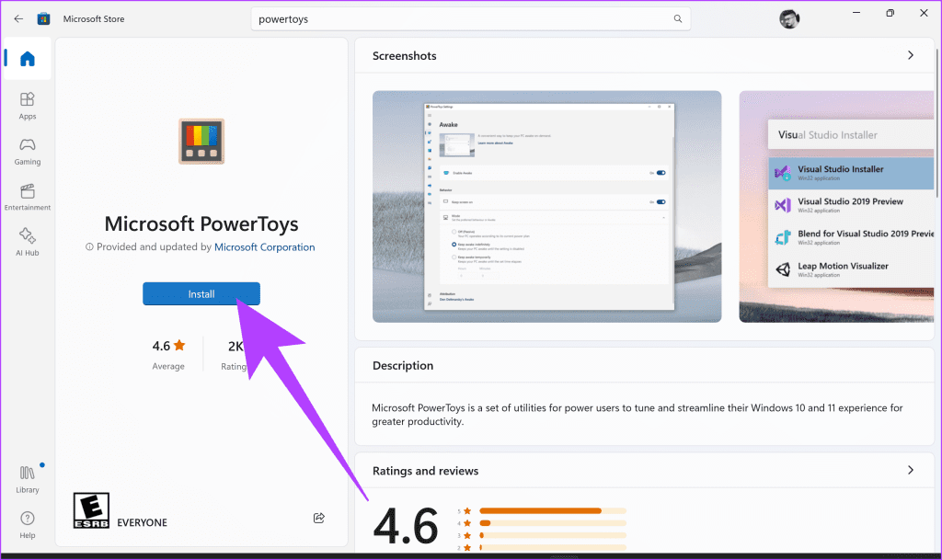This screenshot has height=560, width=942.
Task: Click the PowerToys description paragraph
Action: [x=637, y=414]
